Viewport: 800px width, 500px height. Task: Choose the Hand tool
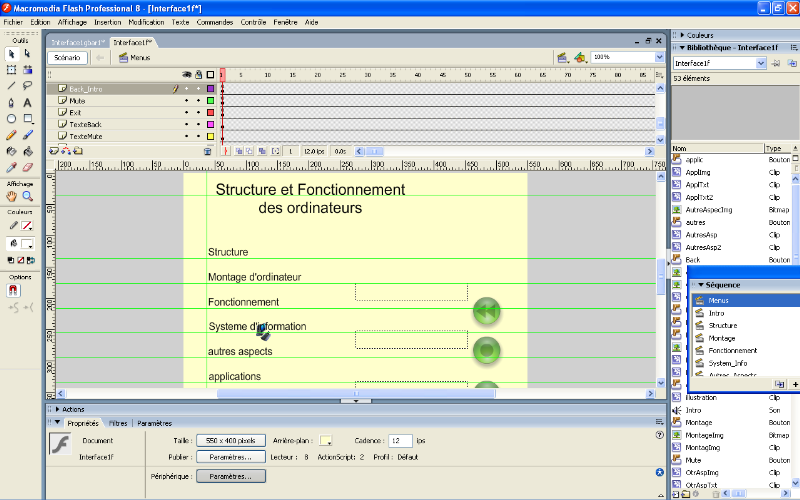[x=11, y=197]
